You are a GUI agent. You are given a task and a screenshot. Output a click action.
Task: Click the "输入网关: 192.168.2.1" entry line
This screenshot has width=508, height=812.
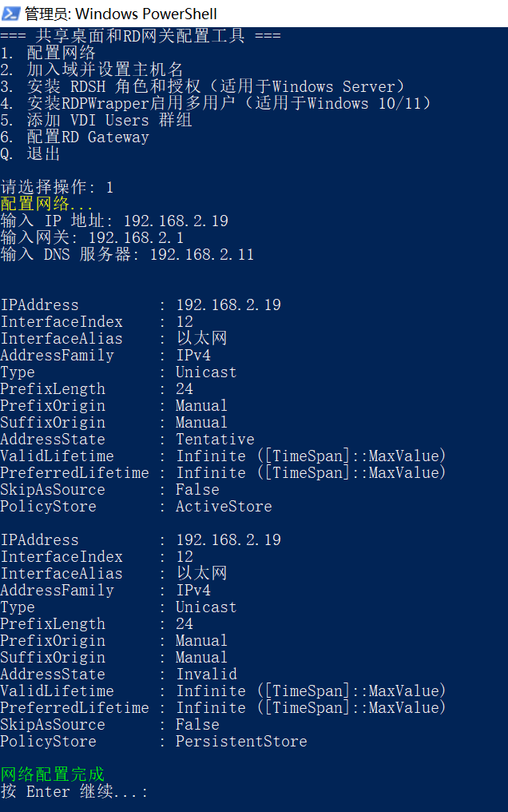[x=92, y=237]
